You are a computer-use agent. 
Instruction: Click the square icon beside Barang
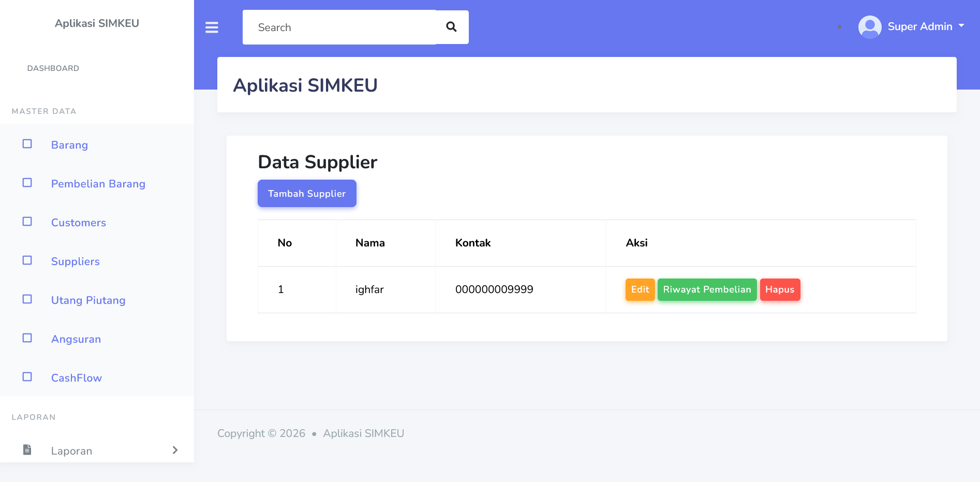click(x=27, y=144)
